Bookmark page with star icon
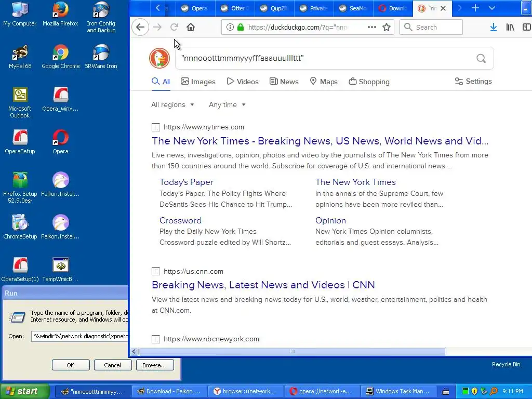Screen dimensions: 532x399 (387, 27)
